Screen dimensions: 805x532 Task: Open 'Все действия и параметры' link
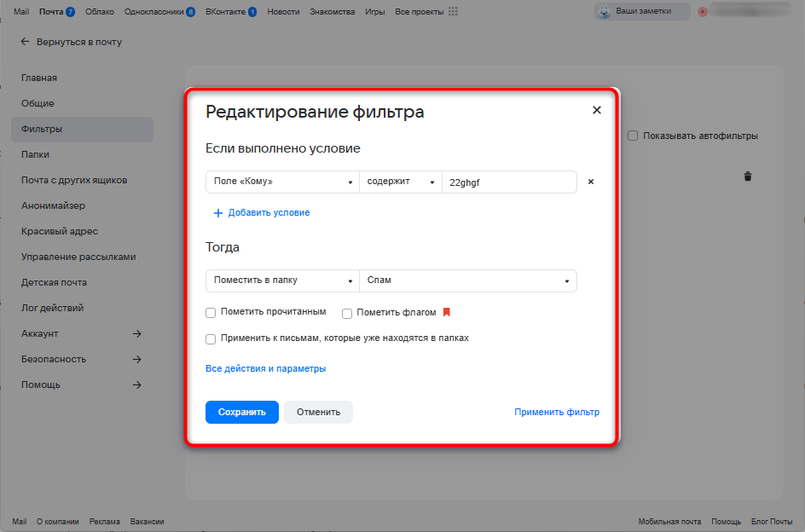265,368
